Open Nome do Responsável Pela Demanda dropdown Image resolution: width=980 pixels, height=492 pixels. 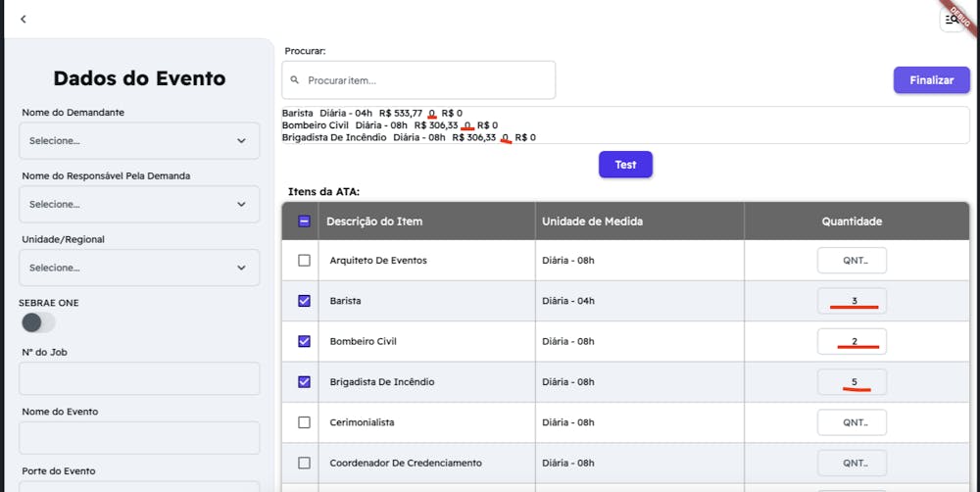tap(139, 204)
